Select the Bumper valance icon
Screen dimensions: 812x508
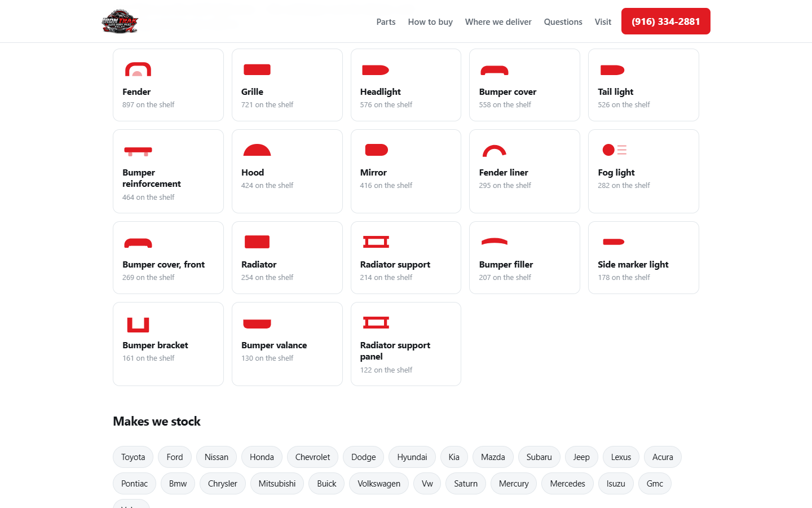click(x=257, y=324)
